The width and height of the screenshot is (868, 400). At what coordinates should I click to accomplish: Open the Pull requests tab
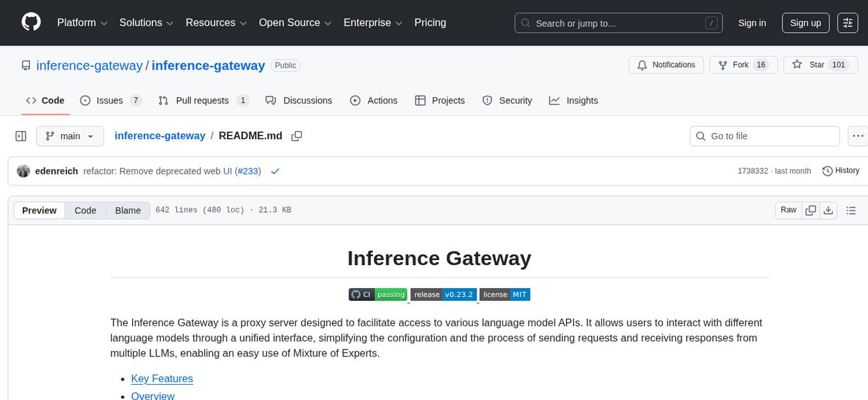[202, 100]
